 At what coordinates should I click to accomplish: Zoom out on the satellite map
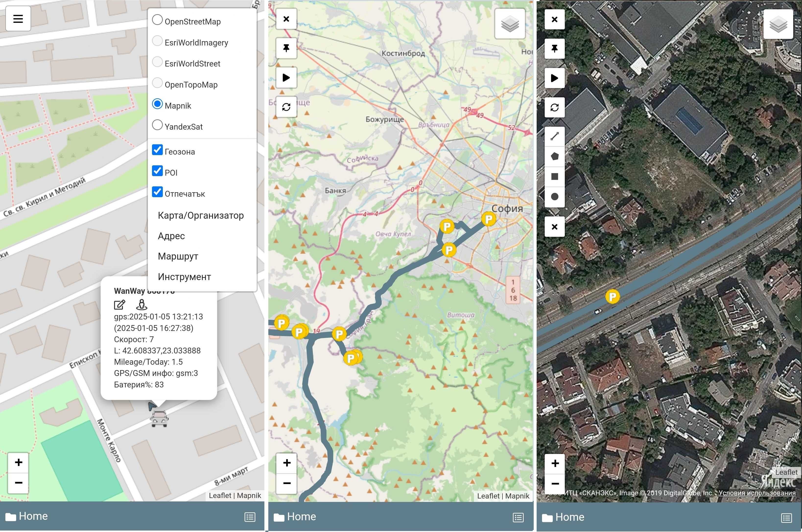pyautogui.click(x=555, y=484)
